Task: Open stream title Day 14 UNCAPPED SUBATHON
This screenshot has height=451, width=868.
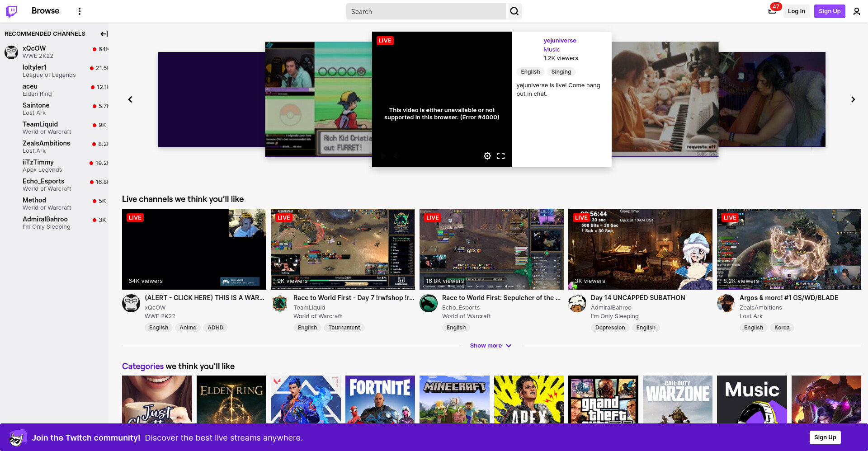Action: click(x=638, y=298)
